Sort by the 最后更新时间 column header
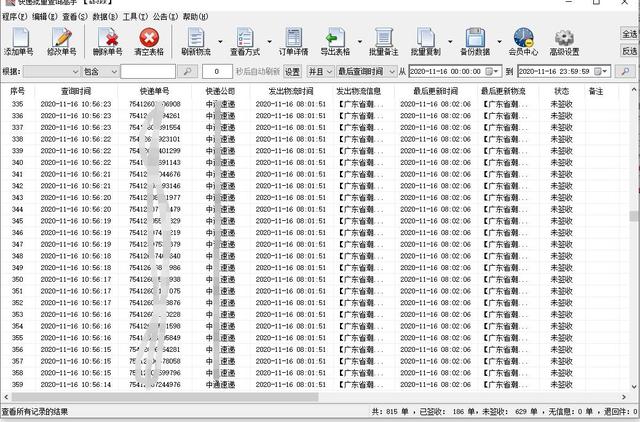 tap(436, 91)
